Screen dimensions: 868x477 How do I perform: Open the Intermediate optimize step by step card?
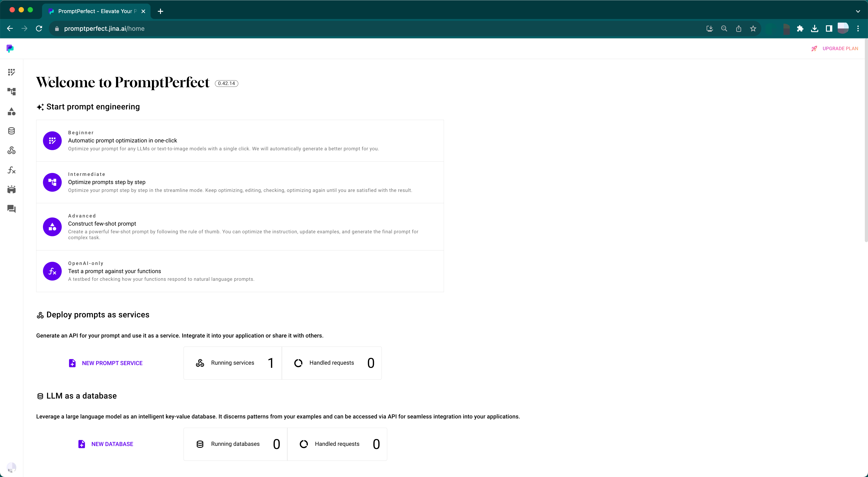click(x=240, y=182)
